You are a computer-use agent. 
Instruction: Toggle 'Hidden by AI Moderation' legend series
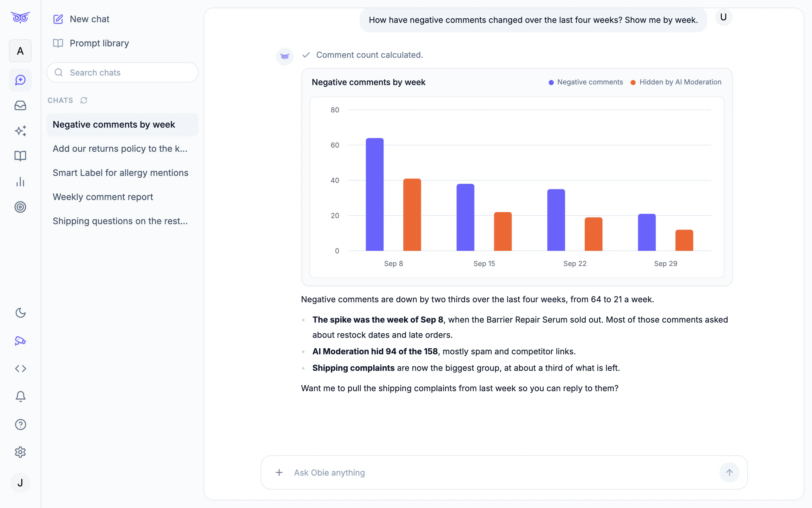(676, 82)
